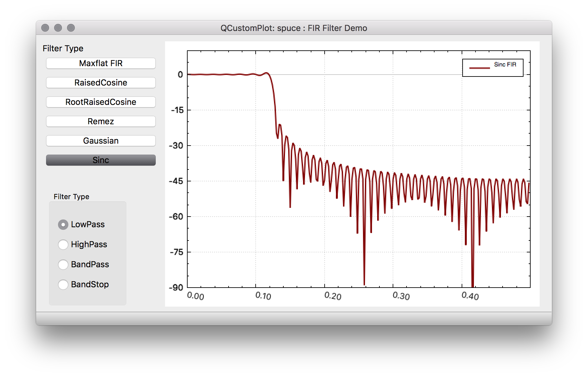Click the 0.30 x-axis tick label
588x377 pixels.
point(401,296)
